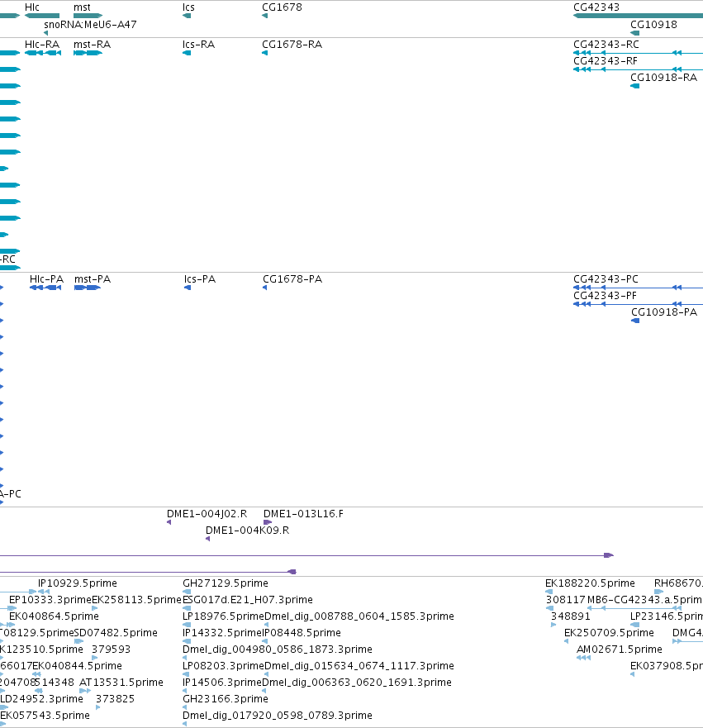Click the LP18976.5prime EST label
The image size is (703, 728).
pos(223,616)
